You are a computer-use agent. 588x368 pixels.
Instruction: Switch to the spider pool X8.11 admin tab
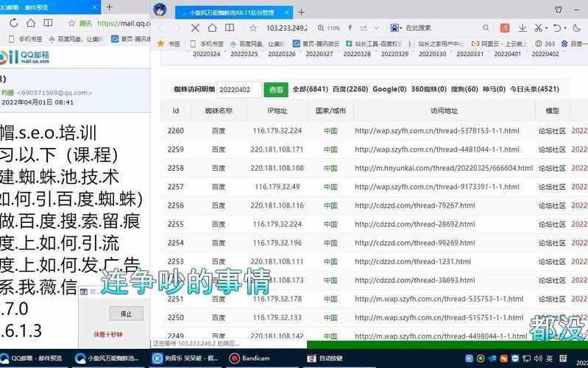(231, 13)
